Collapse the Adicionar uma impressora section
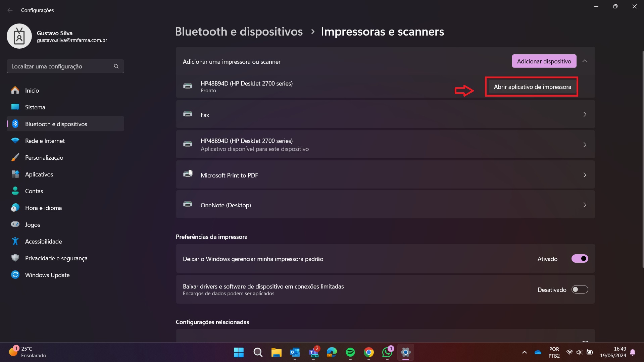The image size is (644, 362). coord(585,61)
